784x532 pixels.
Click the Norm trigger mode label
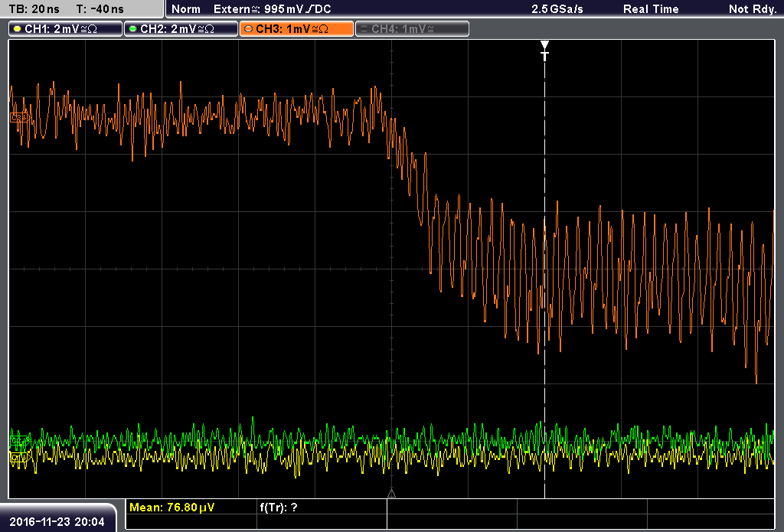click(x=185, y=9)
